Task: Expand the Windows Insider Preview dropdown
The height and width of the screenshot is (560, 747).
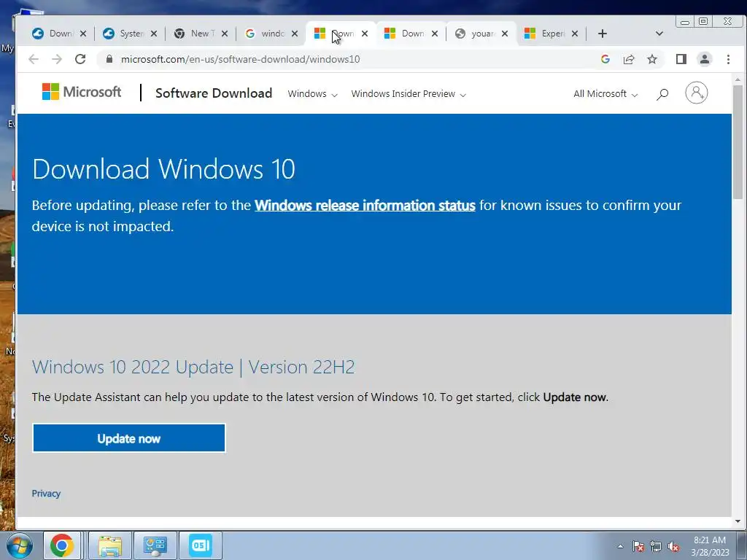Action: pyautogui.click(x=409, y=94)
